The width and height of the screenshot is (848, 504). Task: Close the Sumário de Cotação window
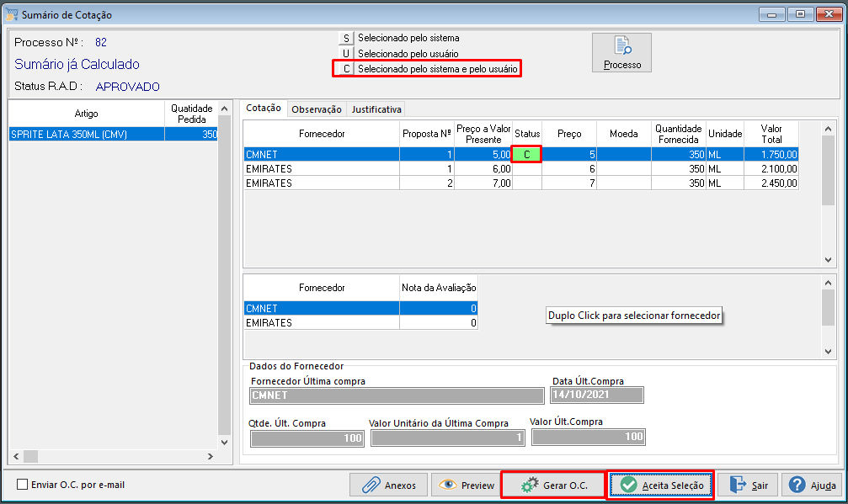[x=829, y=14]
